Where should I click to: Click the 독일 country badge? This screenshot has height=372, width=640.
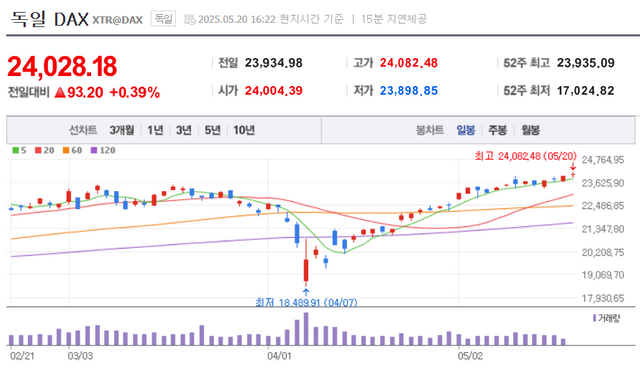point(163,18)
